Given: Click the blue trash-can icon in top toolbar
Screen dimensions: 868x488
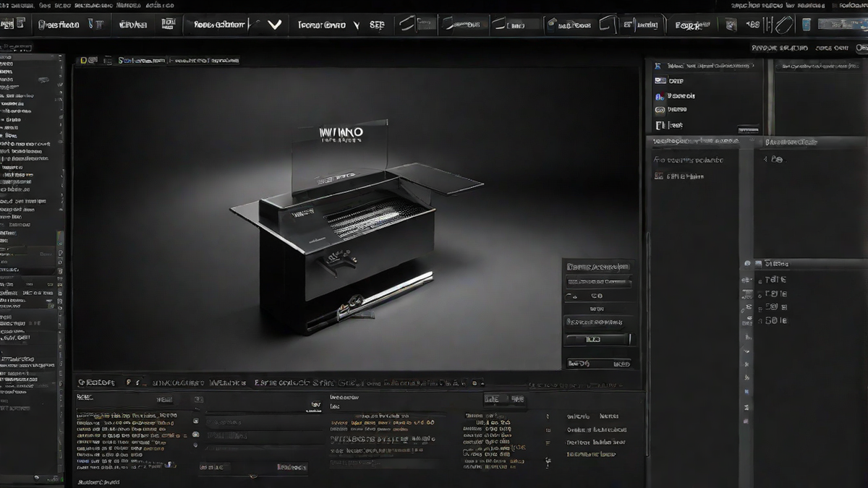Looking at the screenshot, I should coord(806,25).
